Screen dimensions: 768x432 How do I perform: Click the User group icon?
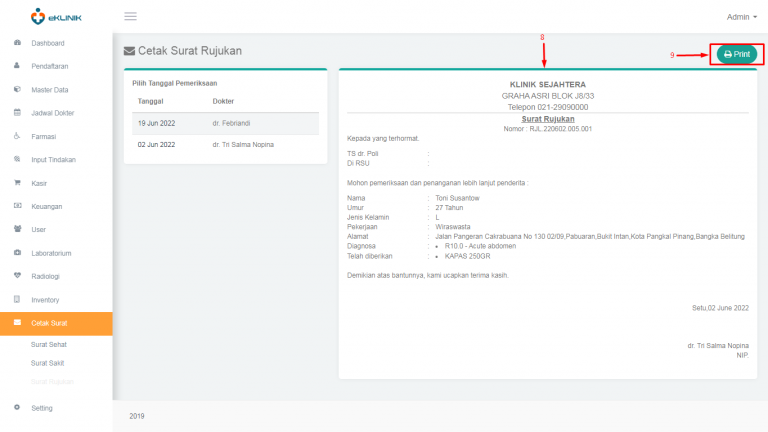(17, 229)
